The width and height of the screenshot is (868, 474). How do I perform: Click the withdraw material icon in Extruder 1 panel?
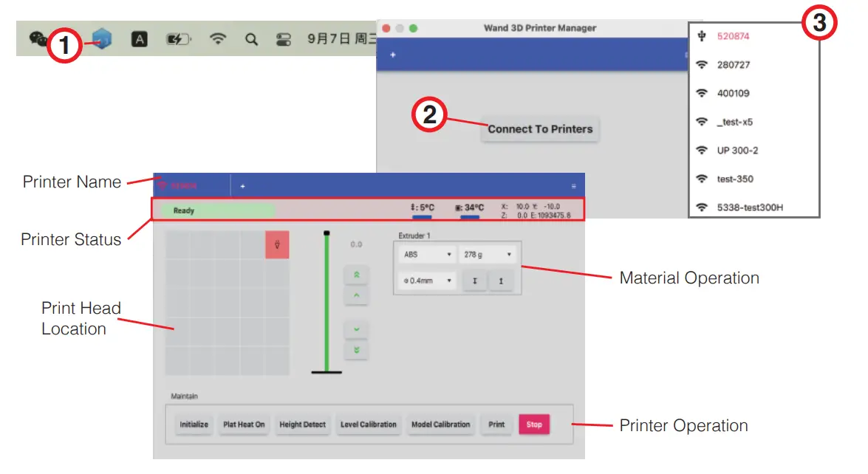502,281
